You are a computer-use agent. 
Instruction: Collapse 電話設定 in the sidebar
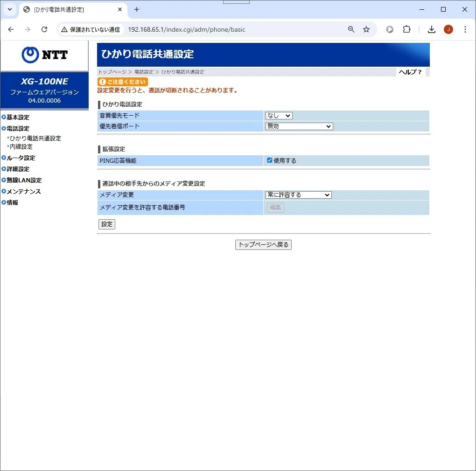click(x=15, y=128)
